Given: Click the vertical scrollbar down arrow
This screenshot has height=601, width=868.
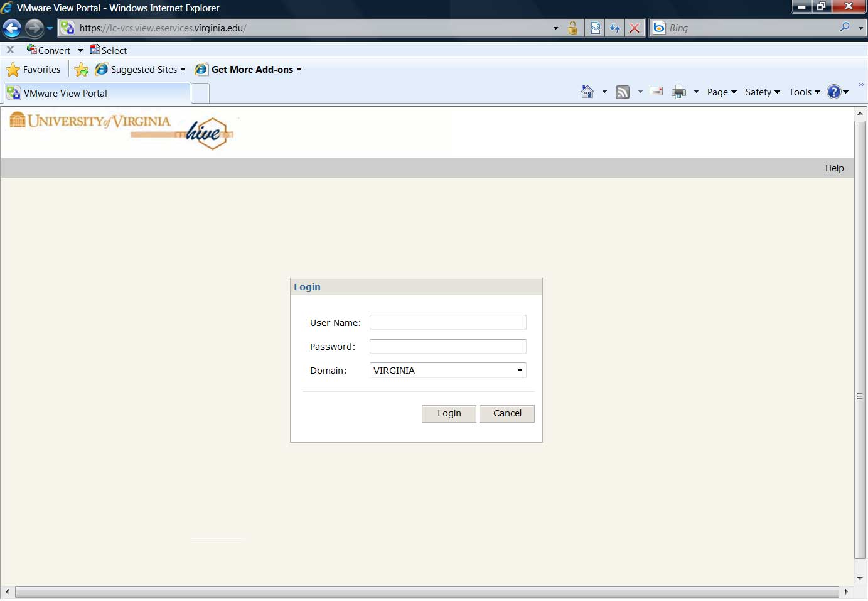Looking at the screenshot, I should pyautogui.click(x=860, y=578).
